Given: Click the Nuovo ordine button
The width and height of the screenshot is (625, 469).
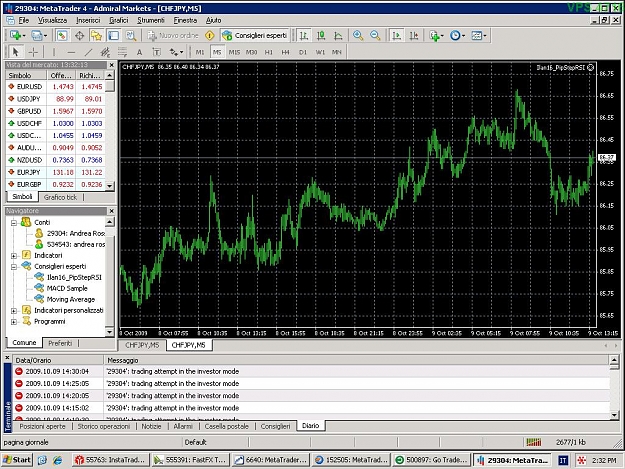Looking at the screenshot, I should point(173,35).
